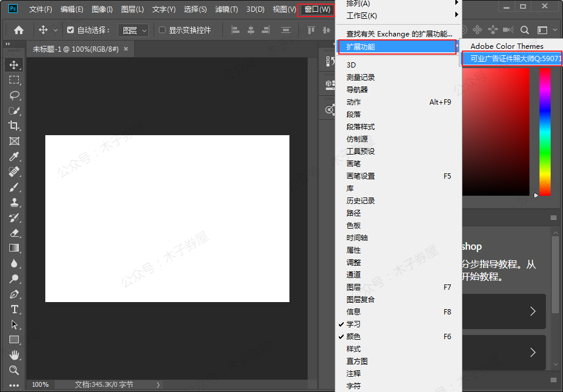Enable the 显示变换控件 checkbox
Viewport: 563px width, 392px height.
click(x=162, y=30)
